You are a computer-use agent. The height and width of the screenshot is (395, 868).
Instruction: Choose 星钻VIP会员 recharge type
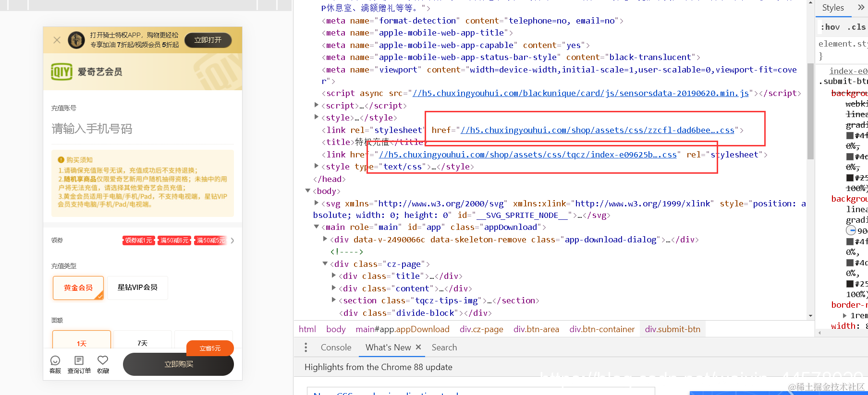point(137,287)
